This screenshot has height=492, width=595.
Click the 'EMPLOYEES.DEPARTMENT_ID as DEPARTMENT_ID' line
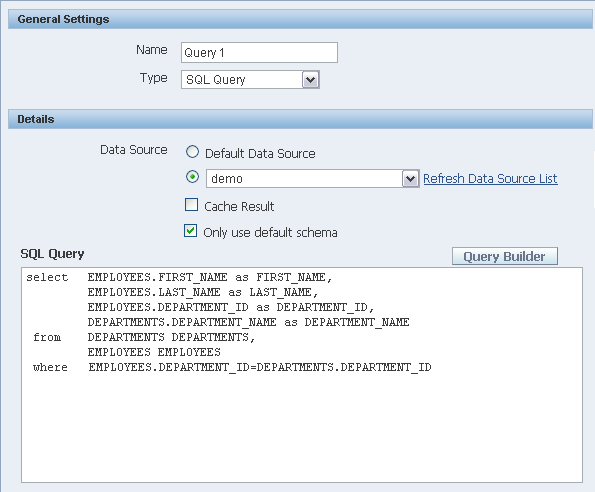coord(231,307)
